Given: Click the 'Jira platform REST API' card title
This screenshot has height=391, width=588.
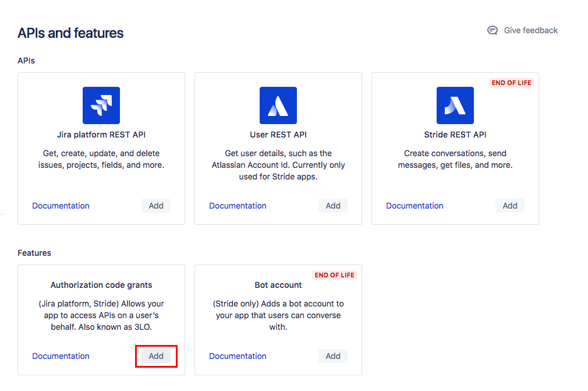Looking at the screenshot, I should point(101,135).
